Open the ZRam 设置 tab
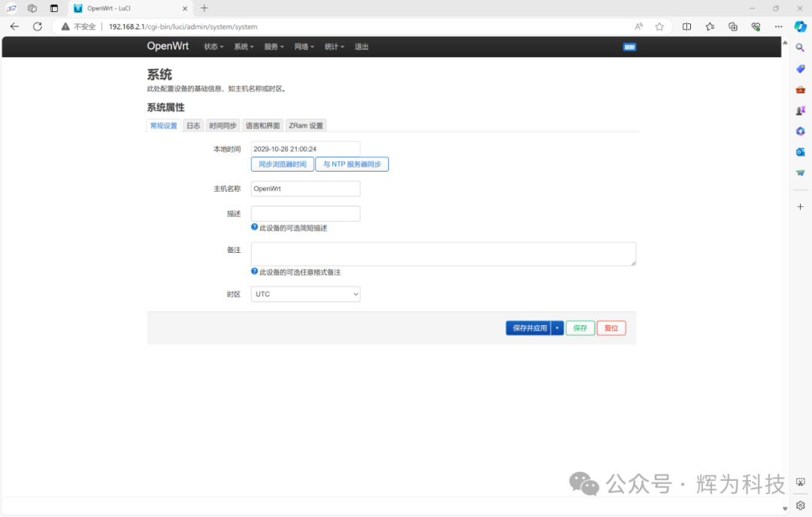Screen dimensions: 812x517 tap(305, 125)
